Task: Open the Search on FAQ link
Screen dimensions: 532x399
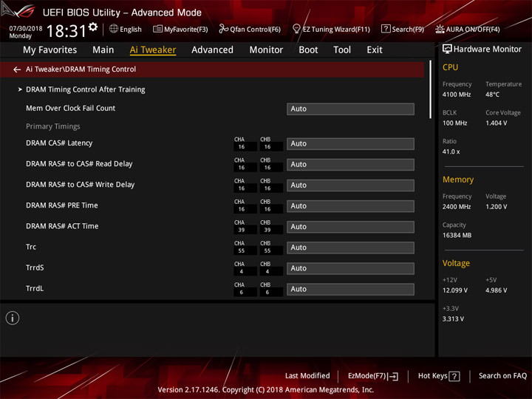Action: (502, 376)
